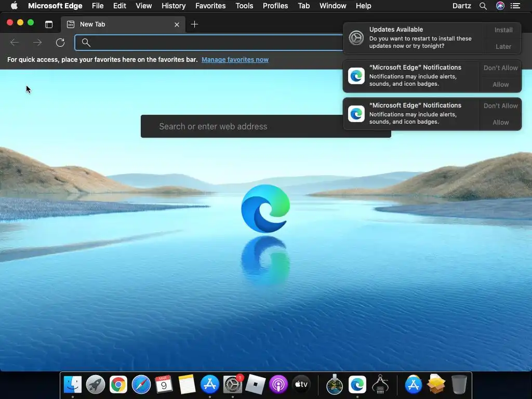Click the address bar field

pyautogui.click(x=209, y=43)
